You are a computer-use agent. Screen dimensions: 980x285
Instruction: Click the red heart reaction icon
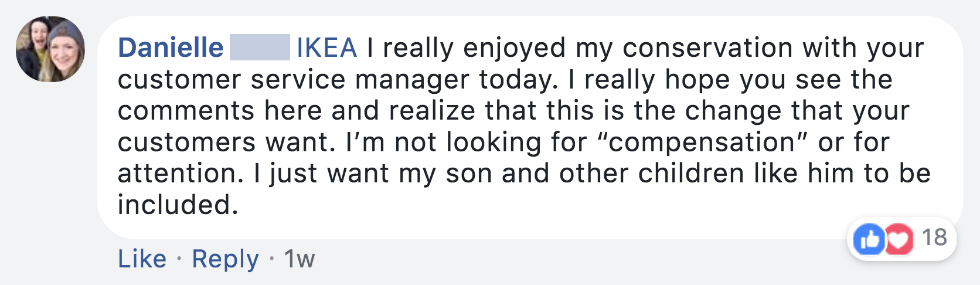click(898, 239)
